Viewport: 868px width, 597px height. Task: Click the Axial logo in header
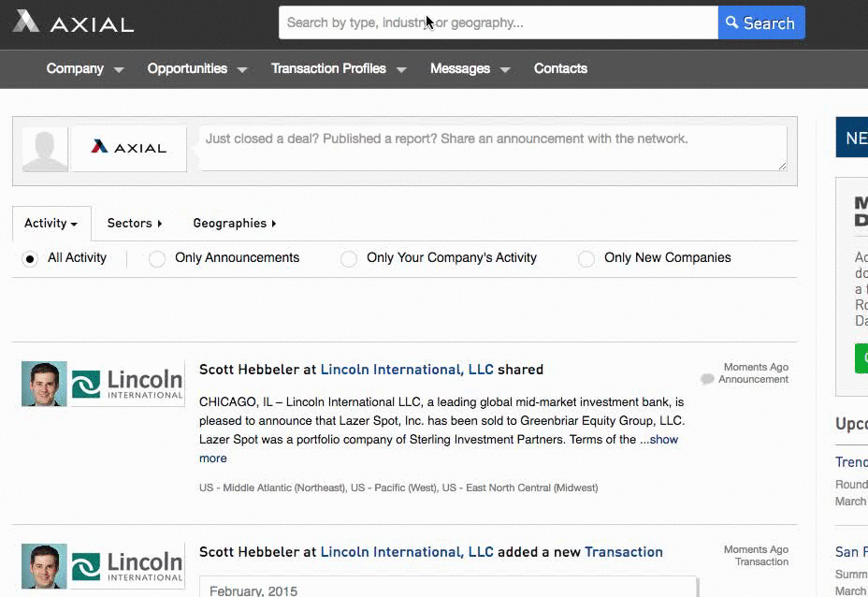(73, 22)
